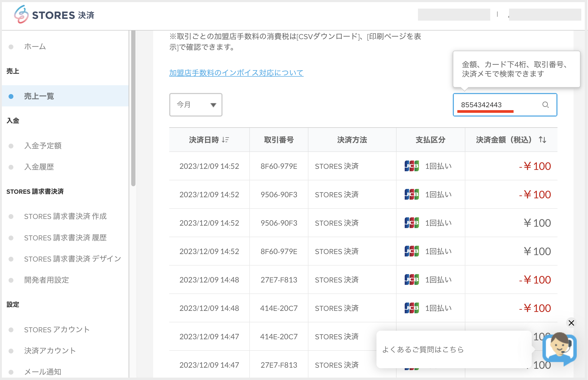Click transaction 414E-20C7 at 14:47
Image resolution: width=588 pixels, height=380 pixels.
pos(279,337)
